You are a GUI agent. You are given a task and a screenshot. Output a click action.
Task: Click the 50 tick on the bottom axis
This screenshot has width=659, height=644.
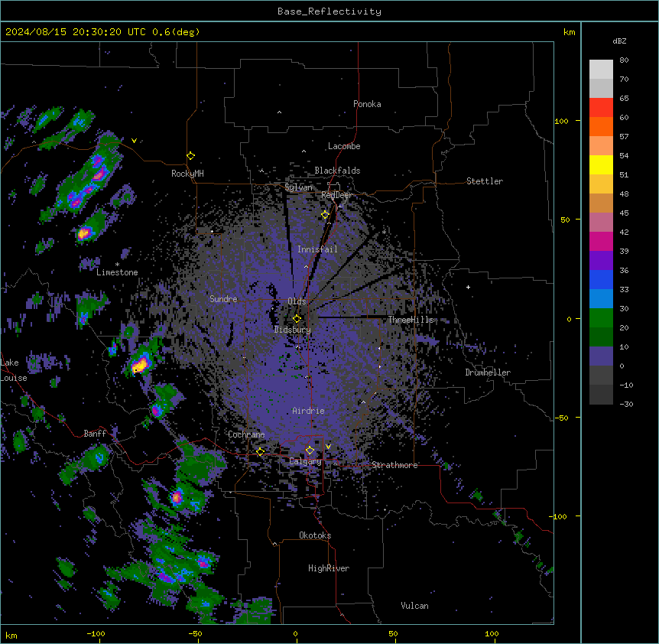coord(393,633)
